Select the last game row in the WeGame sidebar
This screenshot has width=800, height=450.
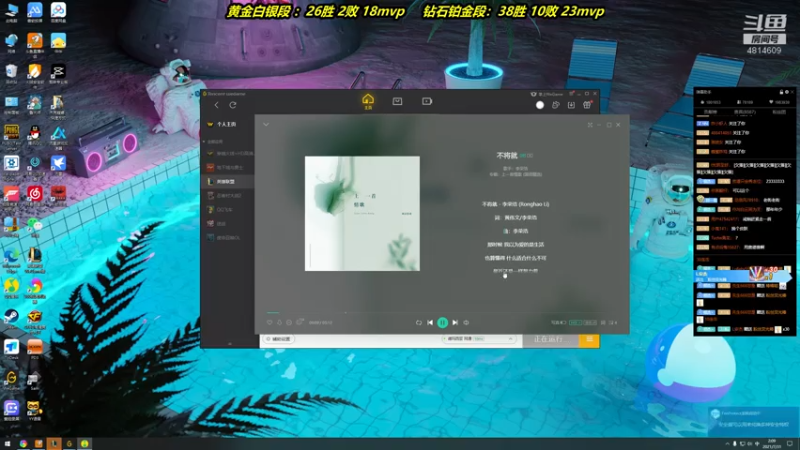228,238
